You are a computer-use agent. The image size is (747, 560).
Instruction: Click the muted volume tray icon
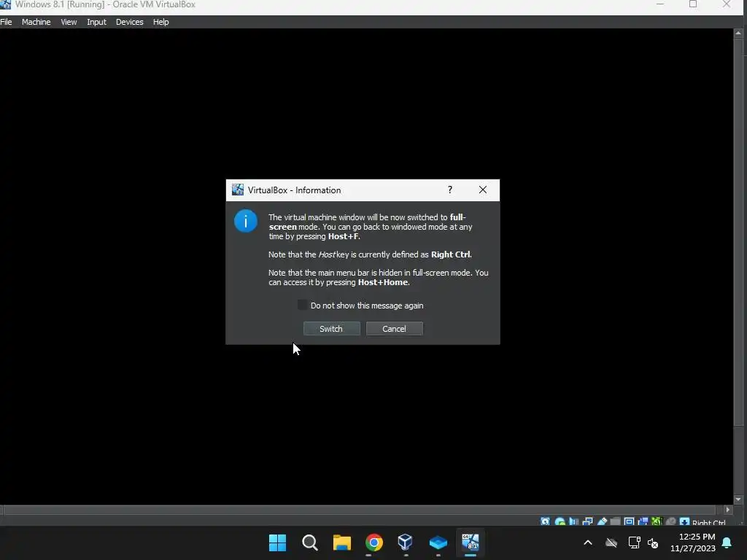[653, 542]
